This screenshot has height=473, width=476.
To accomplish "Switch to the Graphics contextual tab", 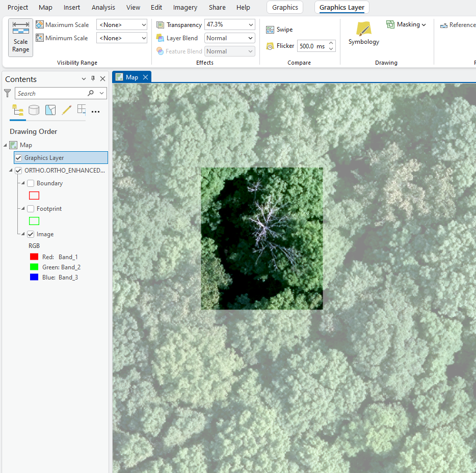I will pyautogui.click(x=285, y=7).
